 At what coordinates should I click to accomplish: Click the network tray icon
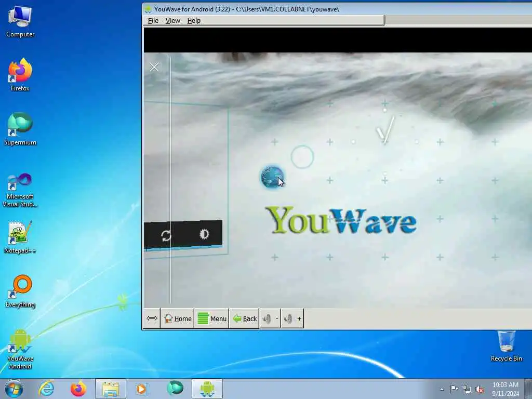click(x=467, y=390)
